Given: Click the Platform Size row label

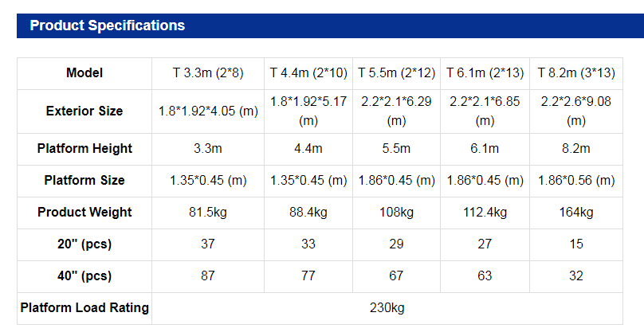Looking at the screenshot, I should point(84,181).
